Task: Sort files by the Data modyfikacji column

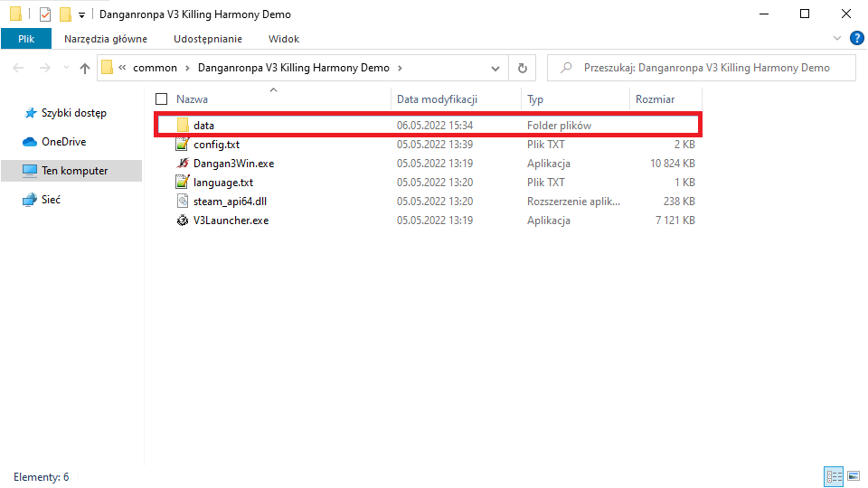Action: tap(437, 99)
